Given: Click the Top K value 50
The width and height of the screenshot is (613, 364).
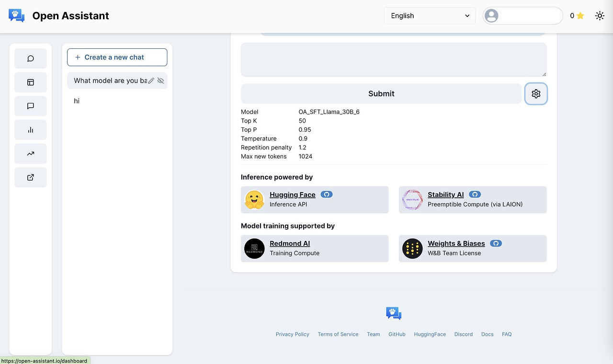Looking at the screenshot, I should click(302, 121).
